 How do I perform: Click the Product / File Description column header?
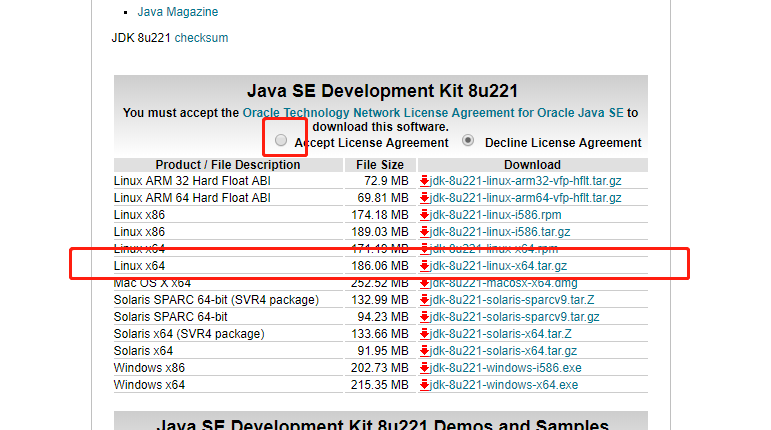pyautogui.click(x=228, y=165)
